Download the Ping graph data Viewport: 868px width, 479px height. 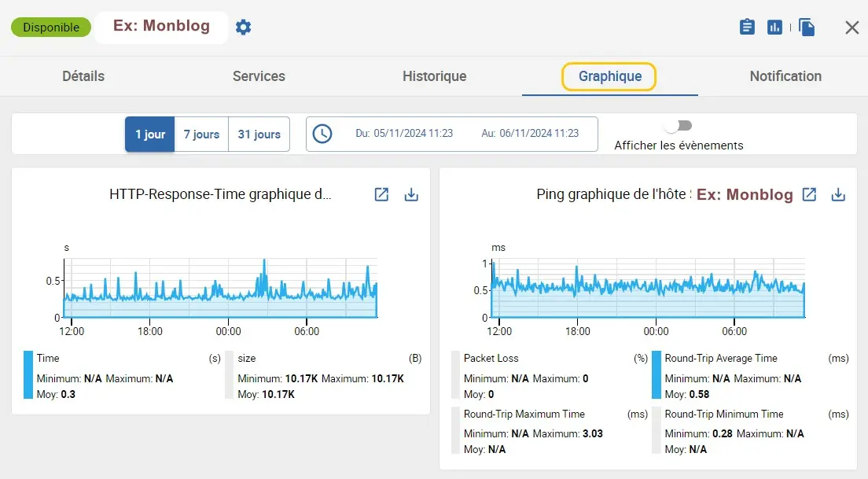[838, 194]
